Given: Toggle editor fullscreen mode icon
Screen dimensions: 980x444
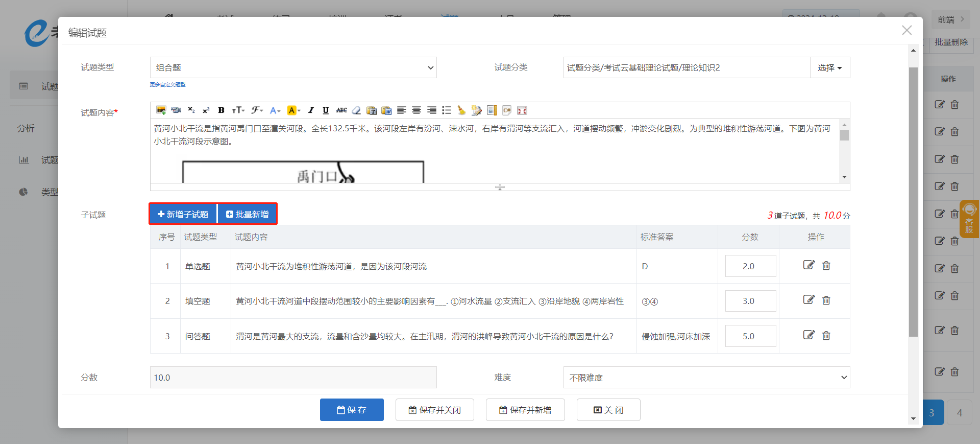Looking at the screenshot, I should click(522, 110).
